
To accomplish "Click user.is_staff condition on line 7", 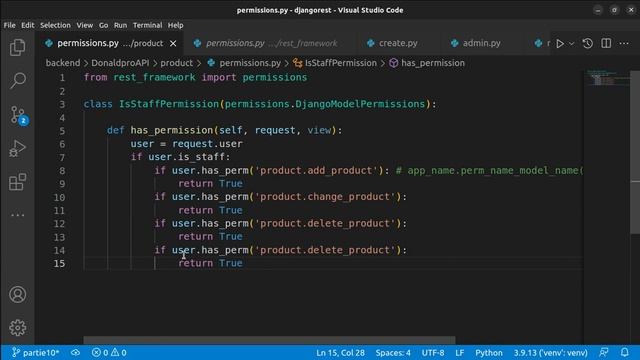I will (187, 157).
